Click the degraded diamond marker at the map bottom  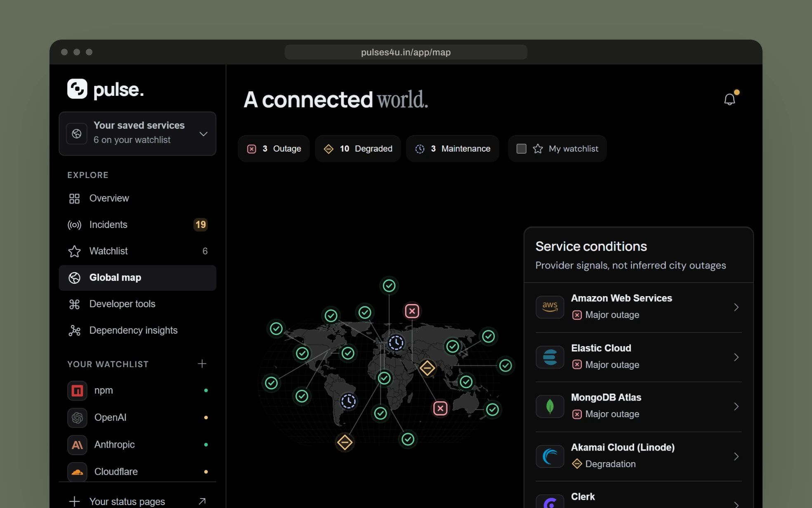tap(345, 442)
